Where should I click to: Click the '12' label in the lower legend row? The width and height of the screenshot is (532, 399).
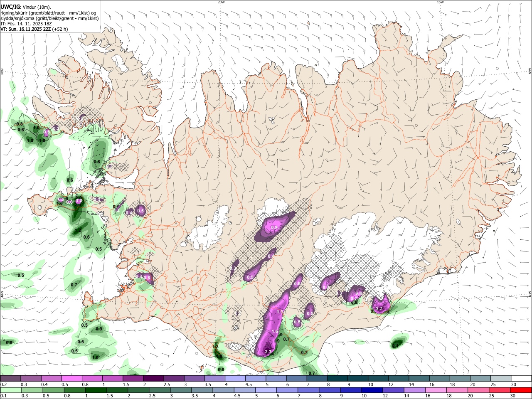tap(385, 396)
